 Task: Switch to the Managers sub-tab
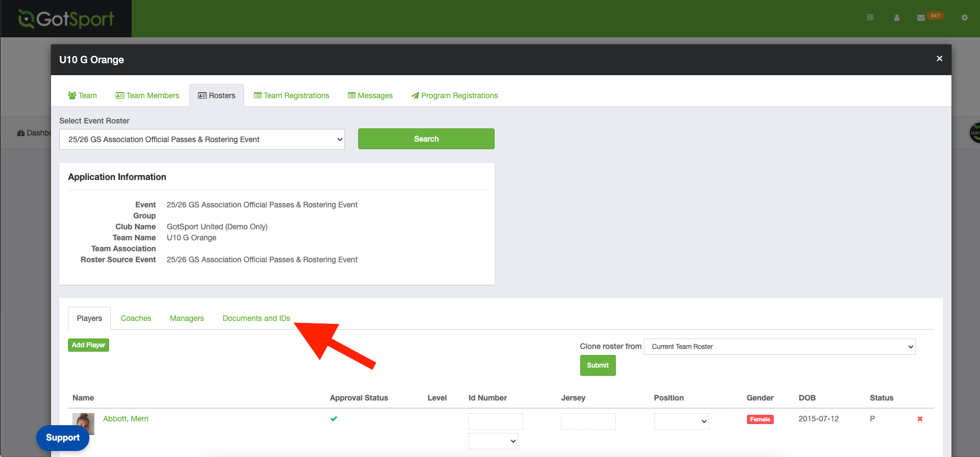click(187, 318)
